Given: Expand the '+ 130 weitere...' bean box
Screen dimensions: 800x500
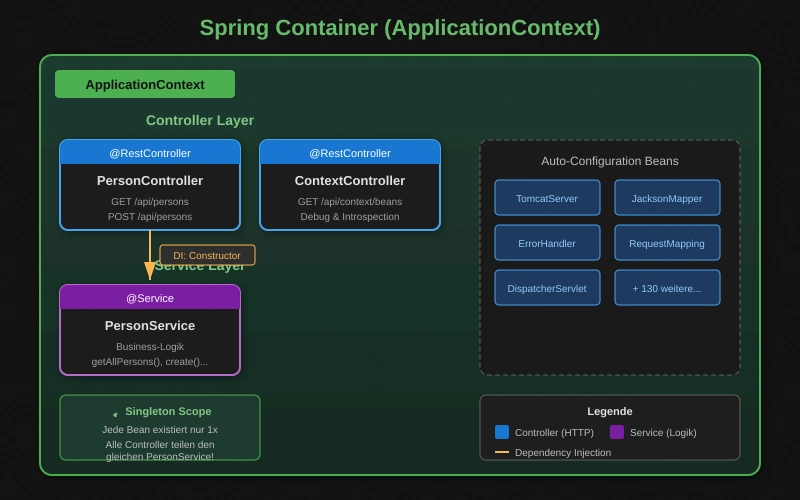Looking at the screenshot, I should click(x=667, y=288).
